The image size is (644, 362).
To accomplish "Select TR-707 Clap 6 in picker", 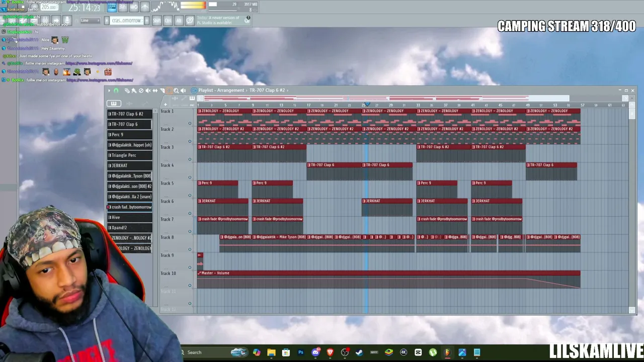I will click(x=129, y=124).
